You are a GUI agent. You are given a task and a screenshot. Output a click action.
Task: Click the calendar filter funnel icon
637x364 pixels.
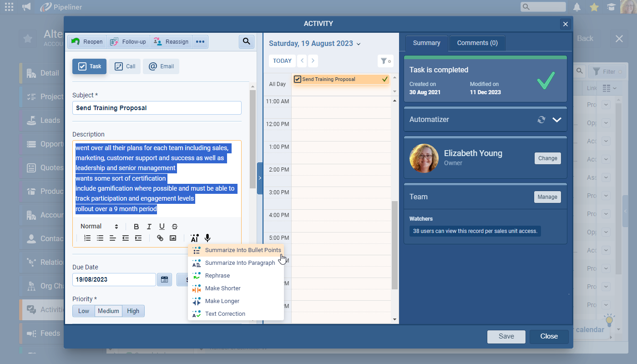tap(385, 61)
